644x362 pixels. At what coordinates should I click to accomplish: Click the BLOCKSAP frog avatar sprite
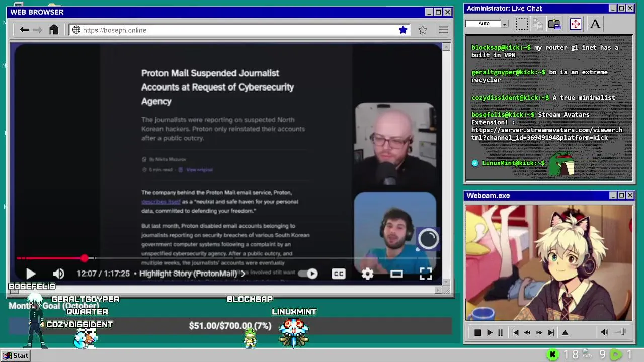pyautogui.click(x=250, y=338)
